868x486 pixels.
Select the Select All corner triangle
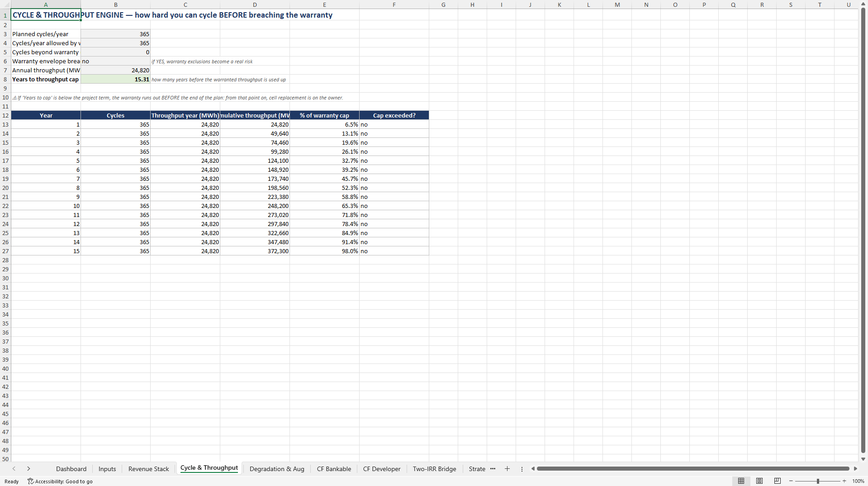point(5,5)
